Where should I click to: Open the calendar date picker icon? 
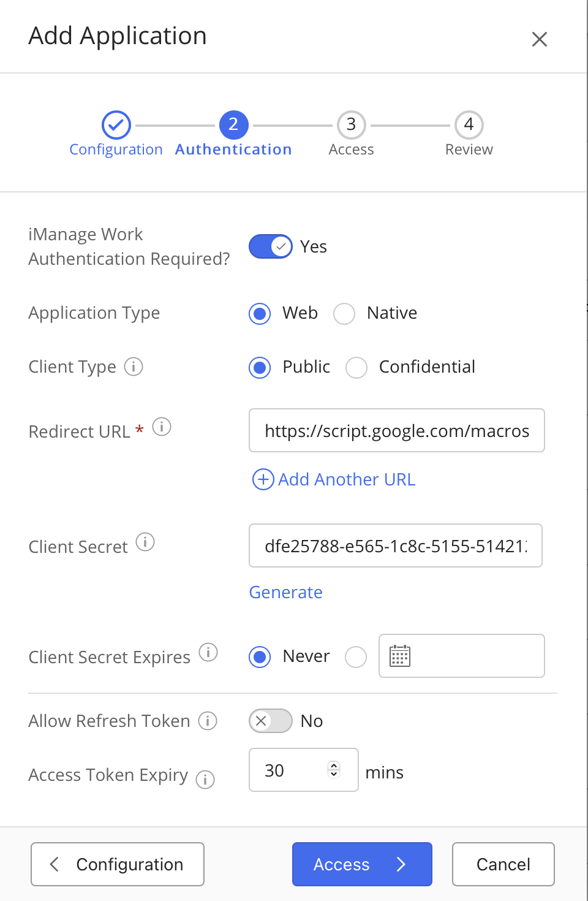point(400,656)
